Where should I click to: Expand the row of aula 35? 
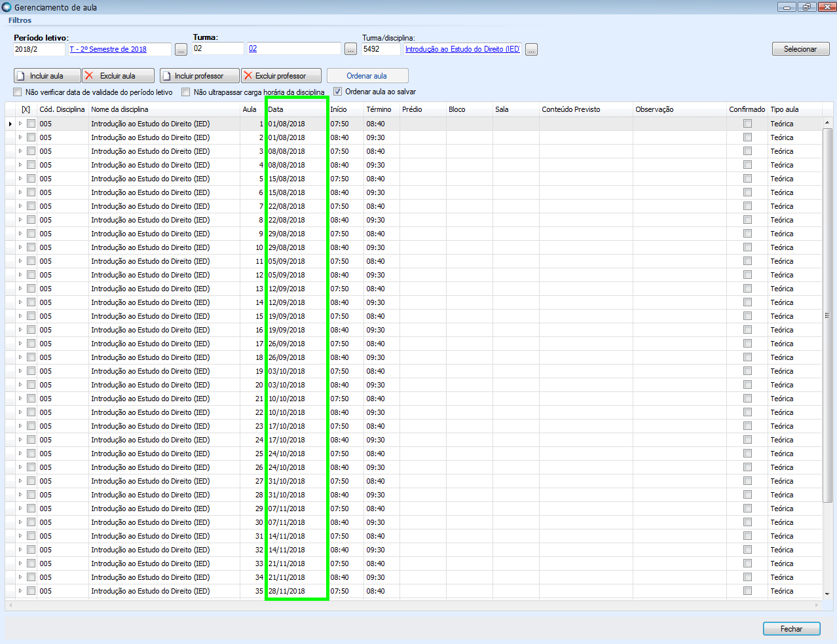coord(20,591)
